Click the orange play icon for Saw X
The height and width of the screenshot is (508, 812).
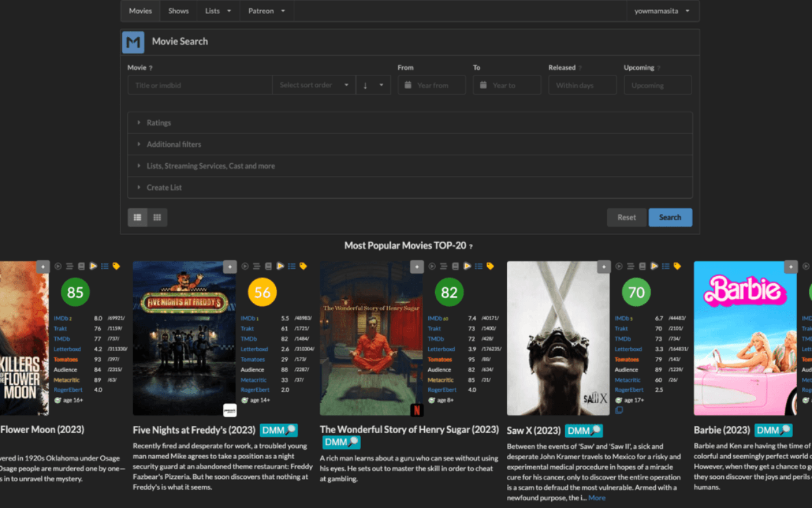654,267
